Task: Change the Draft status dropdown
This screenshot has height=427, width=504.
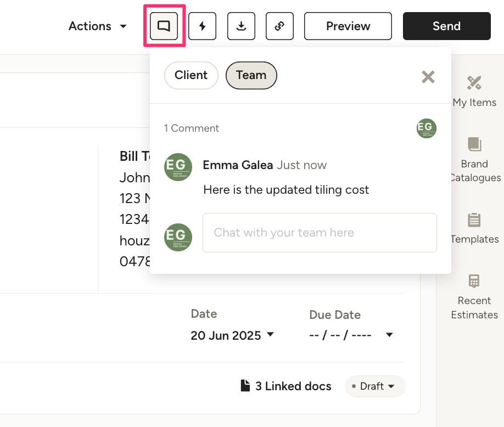Action: [375, 386]
